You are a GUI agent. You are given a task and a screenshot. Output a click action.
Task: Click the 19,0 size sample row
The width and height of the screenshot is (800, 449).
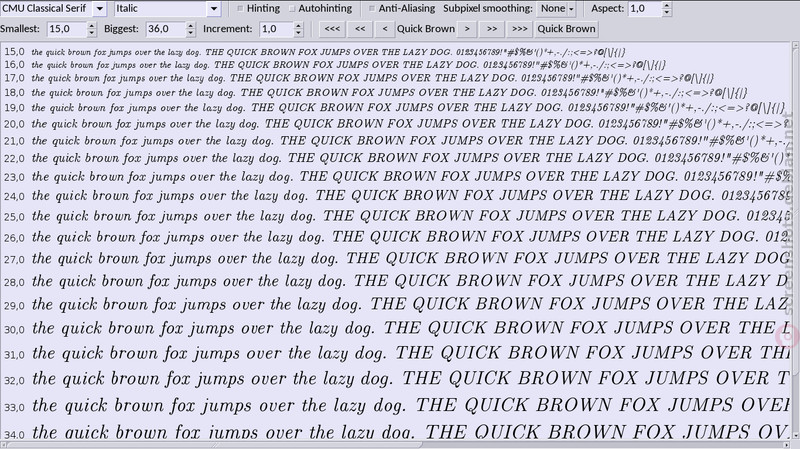[x=395, y=108]
